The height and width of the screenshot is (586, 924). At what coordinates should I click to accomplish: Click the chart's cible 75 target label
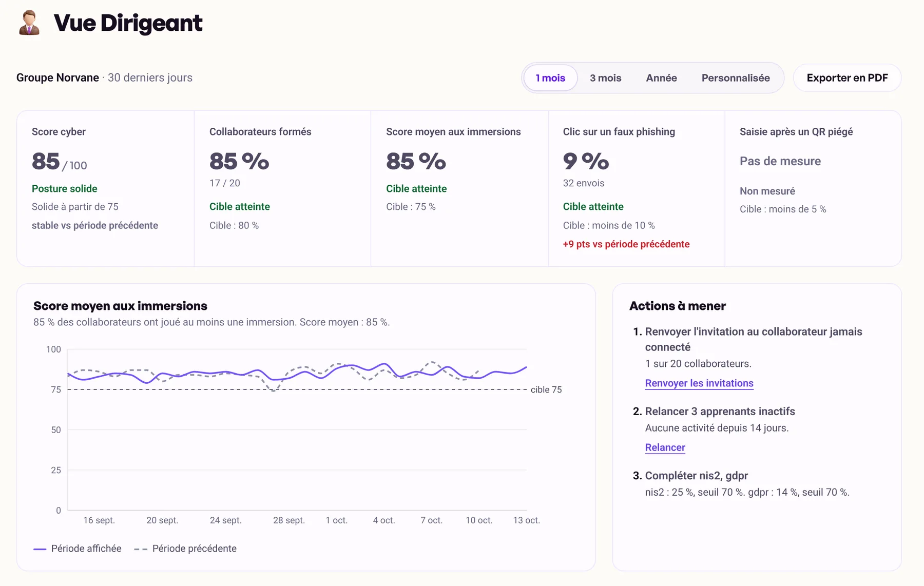coord(546,390)
